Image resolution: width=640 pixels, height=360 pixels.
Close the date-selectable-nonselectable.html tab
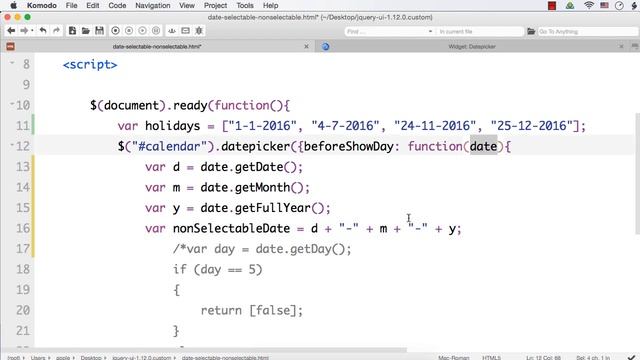[307, 47]
